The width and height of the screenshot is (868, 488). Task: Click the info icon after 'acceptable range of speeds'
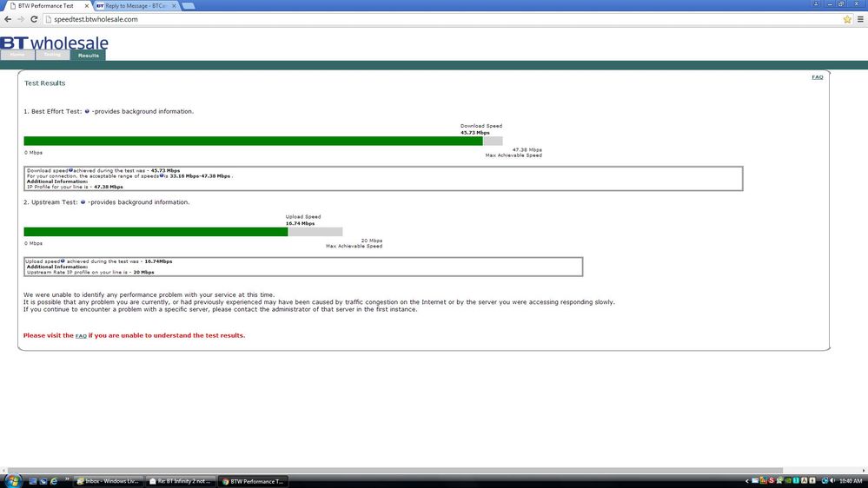click(162, 175)
